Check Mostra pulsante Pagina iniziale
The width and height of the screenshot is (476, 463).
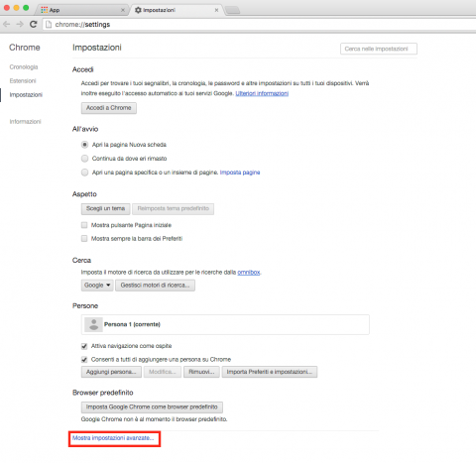84,225
